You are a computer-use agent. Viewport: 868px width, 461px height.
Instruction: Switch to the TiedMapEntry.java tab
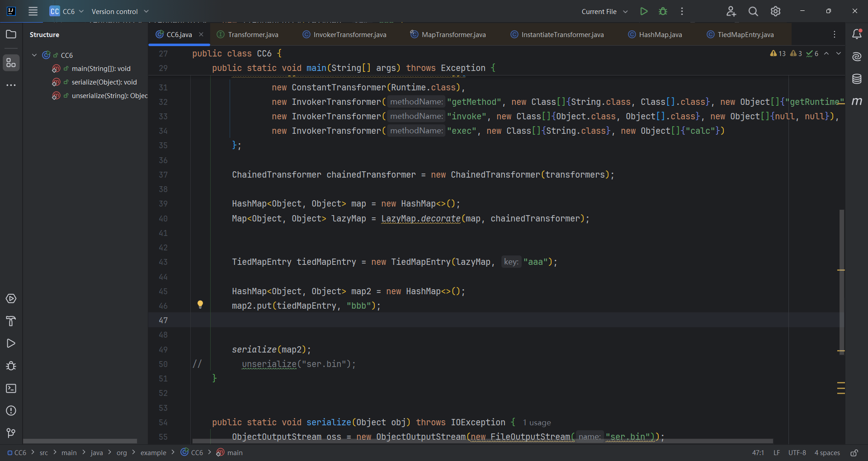pyautogui.click(x=741, y=34)
